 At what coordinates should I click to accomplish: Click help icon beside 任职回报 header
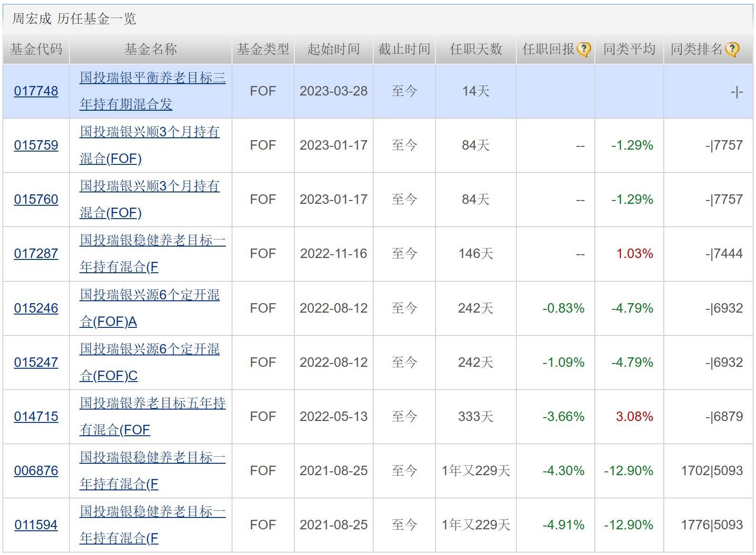(583, 49)
